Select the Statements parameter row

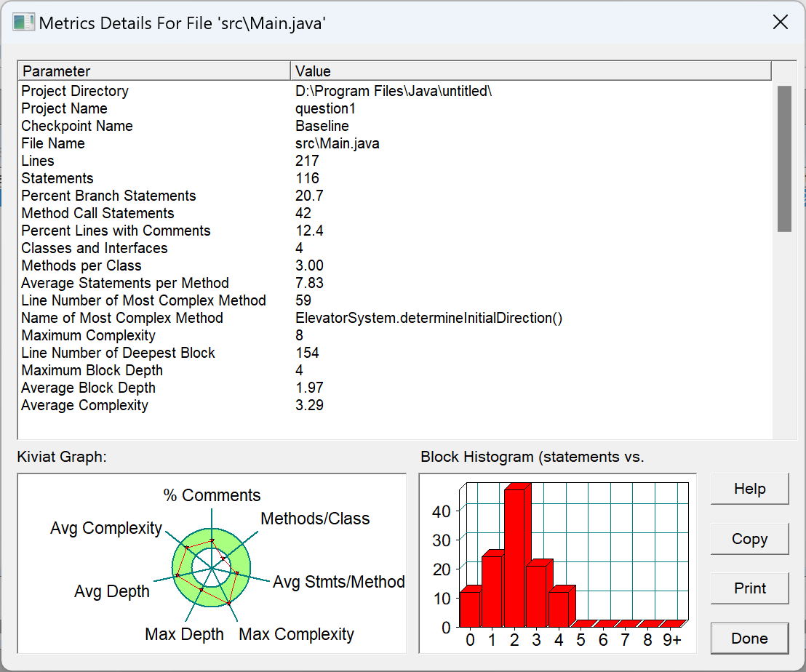[x=395, y=178]
